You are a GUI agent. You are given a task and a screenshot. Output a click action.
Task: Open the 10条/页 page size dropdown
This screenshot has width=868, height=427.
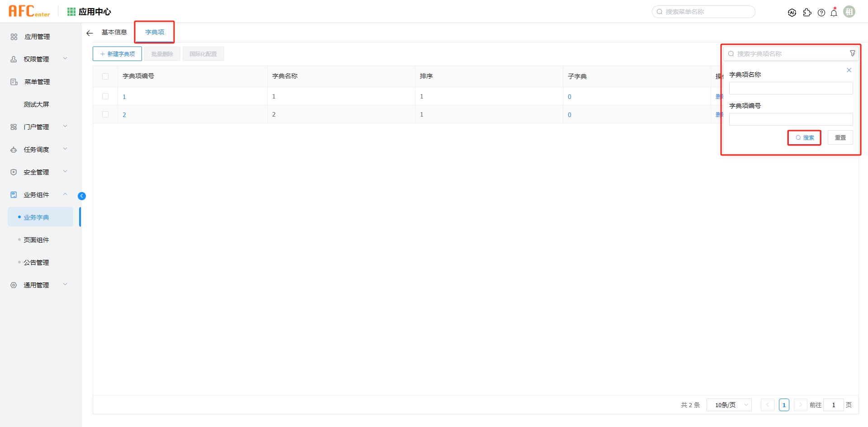(x=728, y=405)
